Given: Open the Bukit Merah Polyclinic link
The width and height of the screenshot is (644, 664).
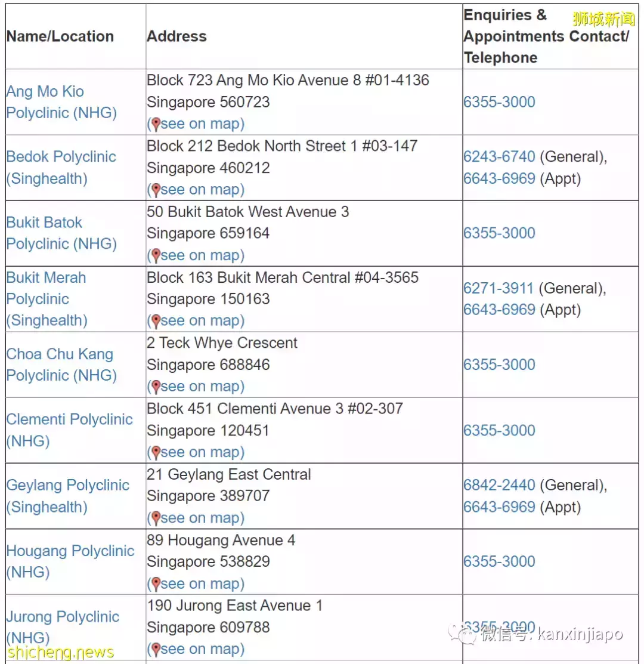Looking at the screenshot, I should [x=47, y=299].
